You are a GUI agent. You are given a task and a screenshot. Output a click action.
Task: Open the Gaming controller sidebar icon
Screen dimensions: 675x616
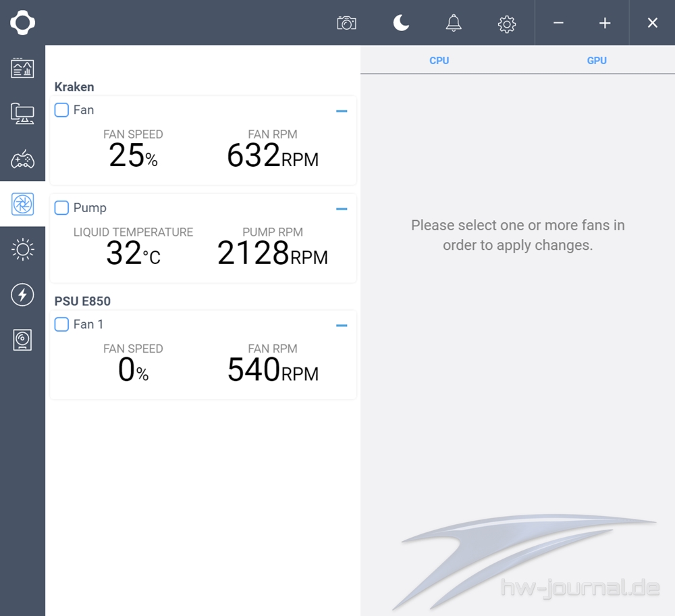pos(22,159)
